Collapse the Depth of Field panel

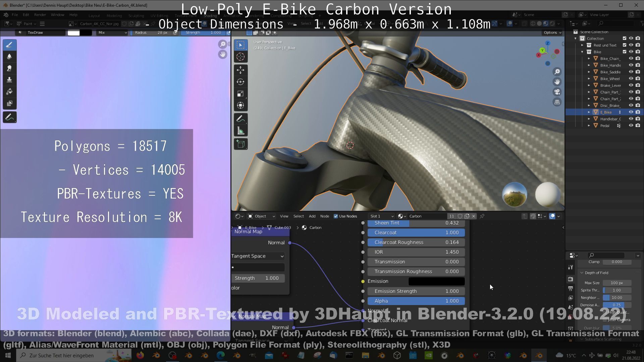coord(582,273)
